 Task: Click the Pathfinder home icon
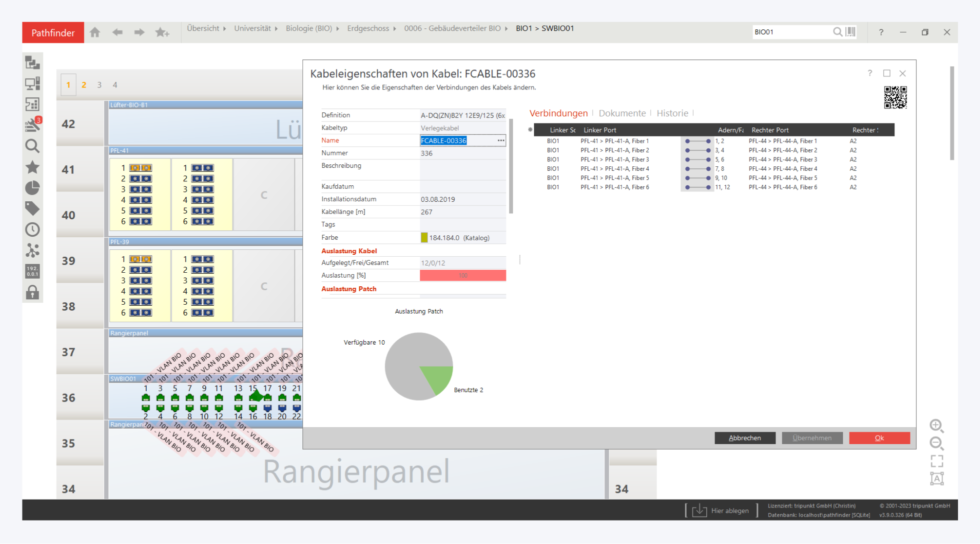click(95, 32)
